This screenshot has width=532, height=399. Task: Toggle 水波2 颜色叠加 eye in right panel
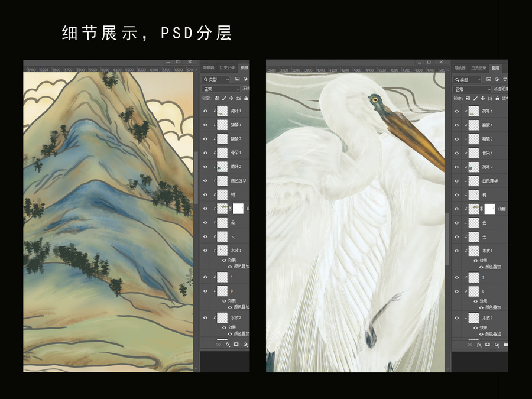click(481, 334)
